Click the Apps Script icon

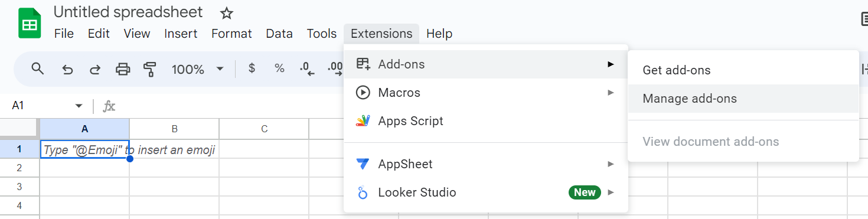363,121
